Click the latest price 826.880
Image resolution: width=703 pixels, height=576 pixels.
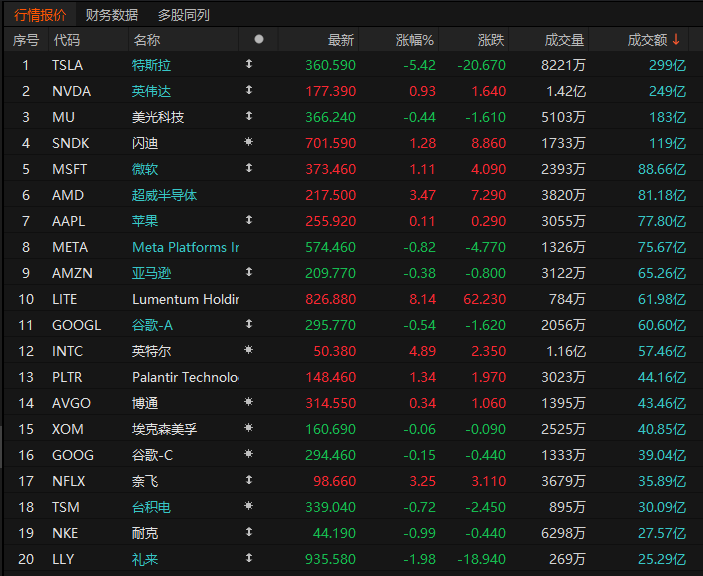[x=330, y=299]
